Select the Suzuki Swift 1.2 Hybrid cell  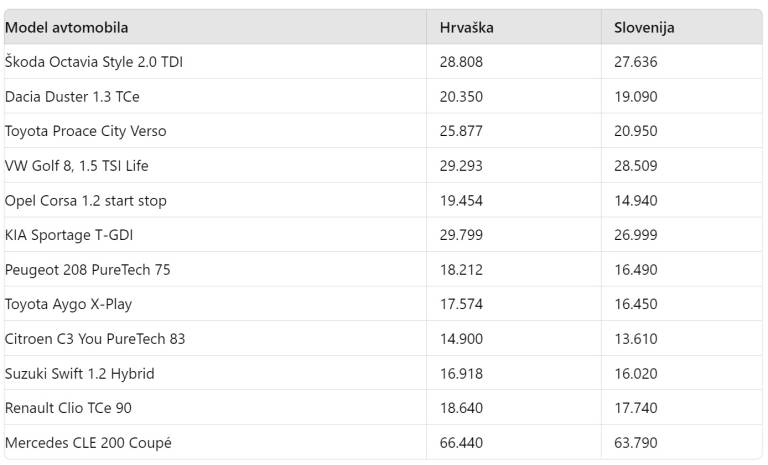pyautogui.click(x=79, y=374)
